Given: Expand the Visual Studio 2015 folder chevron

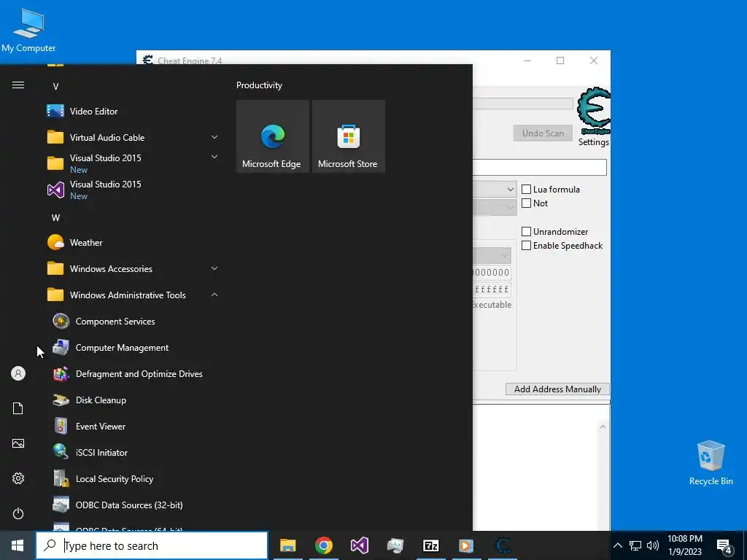Looking at the screenshot, I should pyautogui.click(x=214, y=156).
